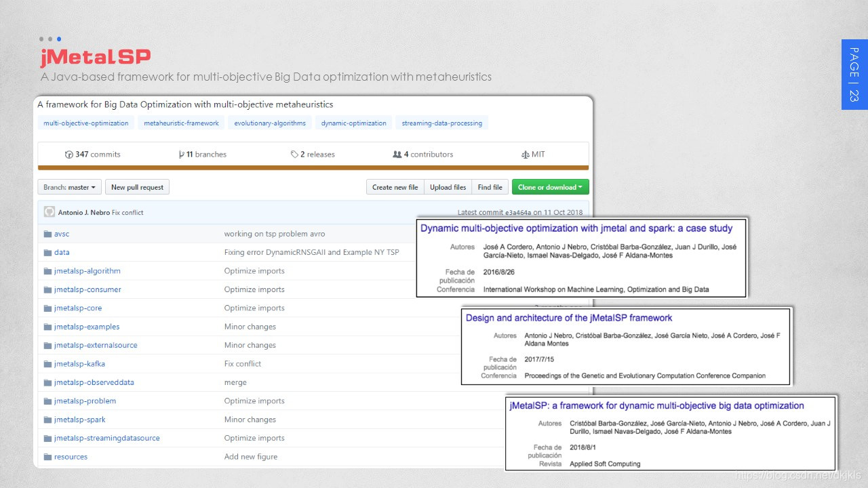Click the language color bar under stats
Viewport: 868px width, 488px height.
pos(313,167)
